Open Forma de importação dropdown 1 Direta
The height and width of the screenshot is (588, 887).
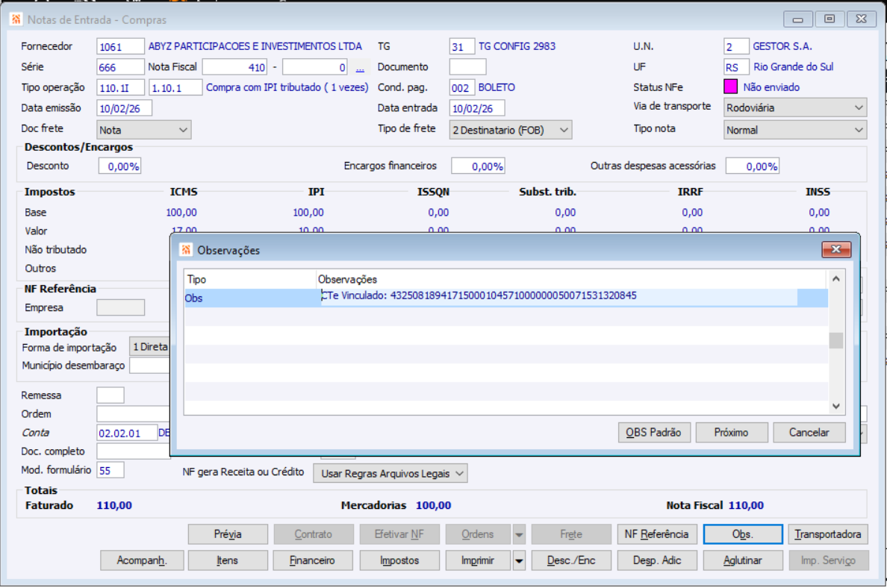(150, 346)
